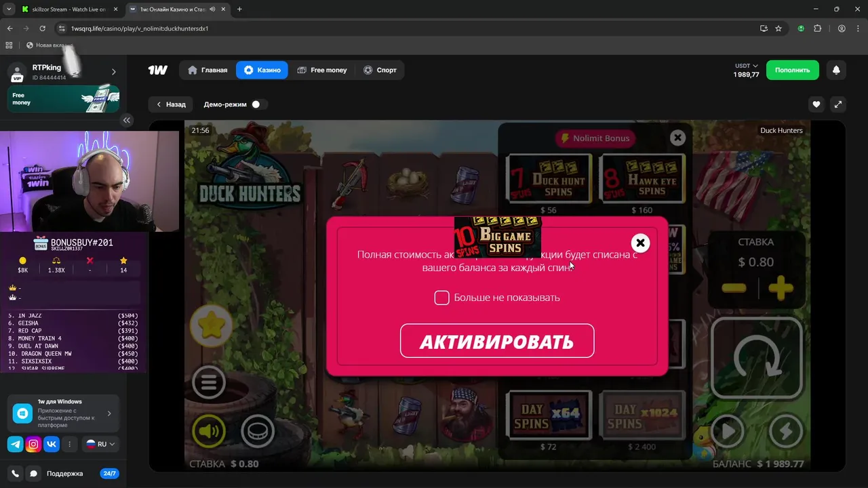The image size is (868, 488).
Task: Open the VK social icon
Action: pyautogui.click(x=52, y=445)
